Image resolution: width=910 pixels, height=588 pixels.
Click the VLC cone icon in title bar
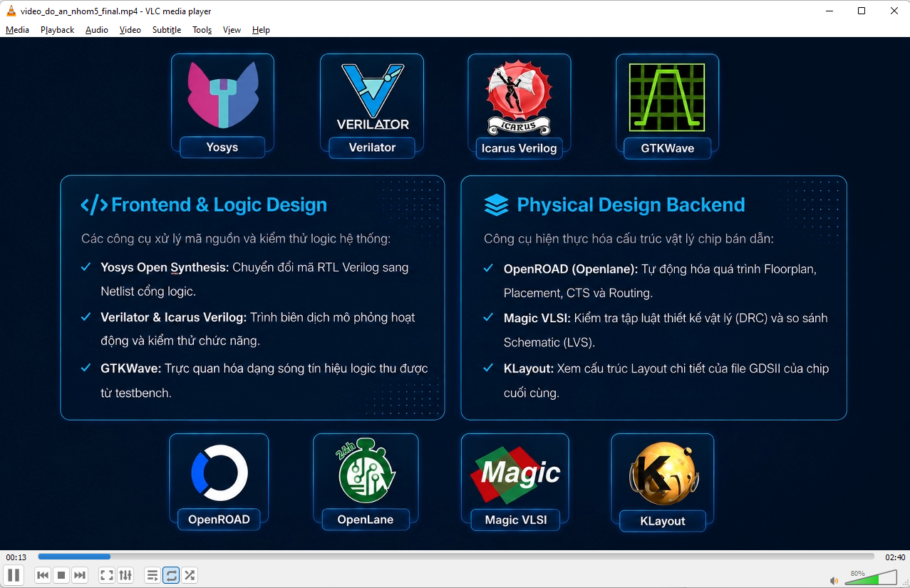coord(11,11)
